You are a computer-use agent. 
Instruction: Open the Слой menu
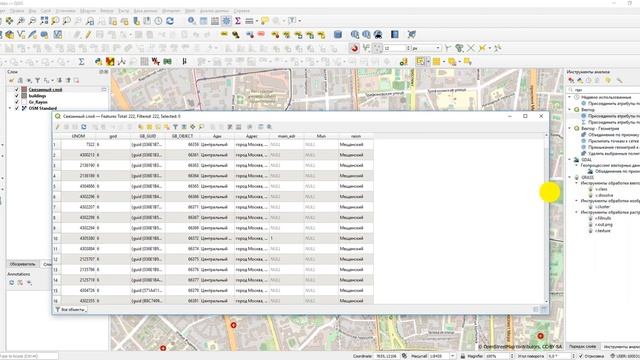point(46,11)
